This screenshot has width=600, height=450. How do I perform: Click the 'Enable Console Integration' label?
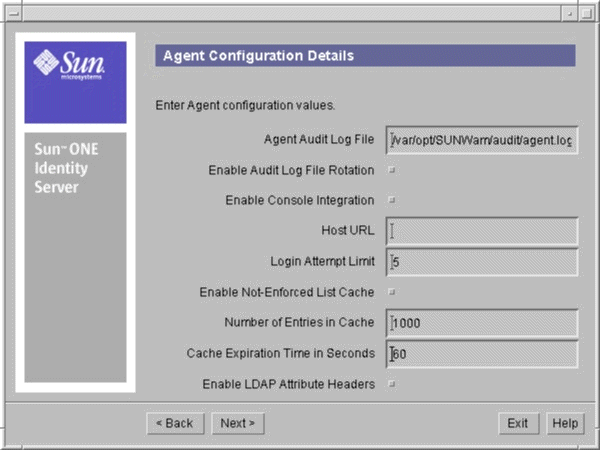[300, 200]
